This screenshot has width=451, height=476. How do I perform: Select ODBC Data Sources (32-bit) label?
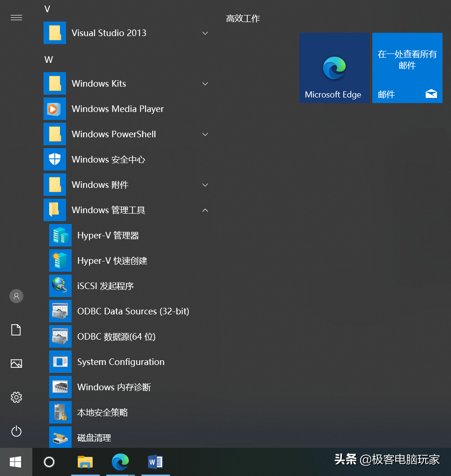click(133, 311)
